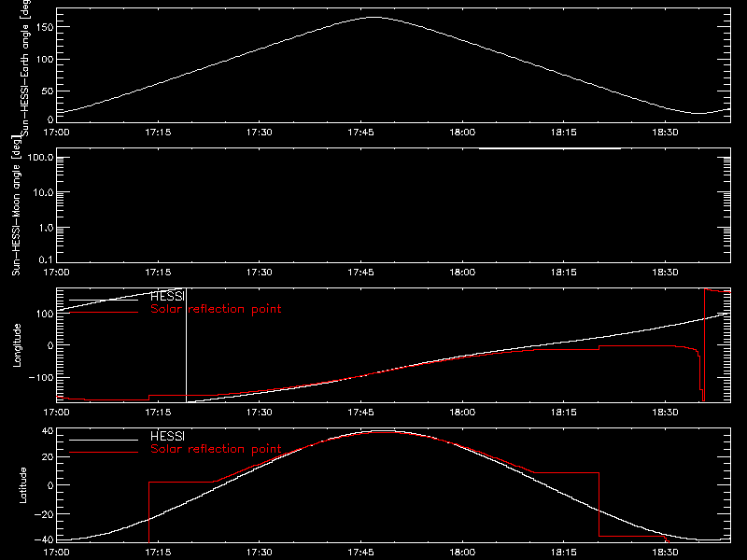
Task: Click 18:15 time label under Moon angle plot
Action: (564, 273)
